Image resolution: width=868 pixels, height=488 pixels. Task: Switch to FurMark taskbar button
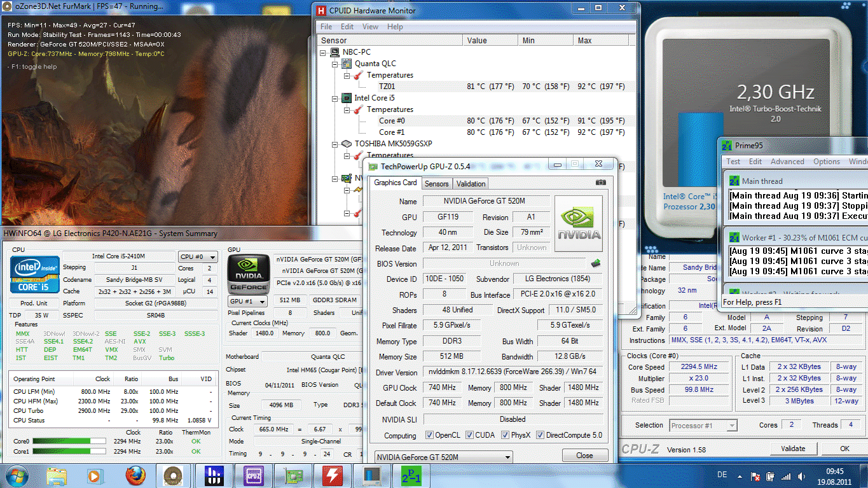click(x=172, y=475)
